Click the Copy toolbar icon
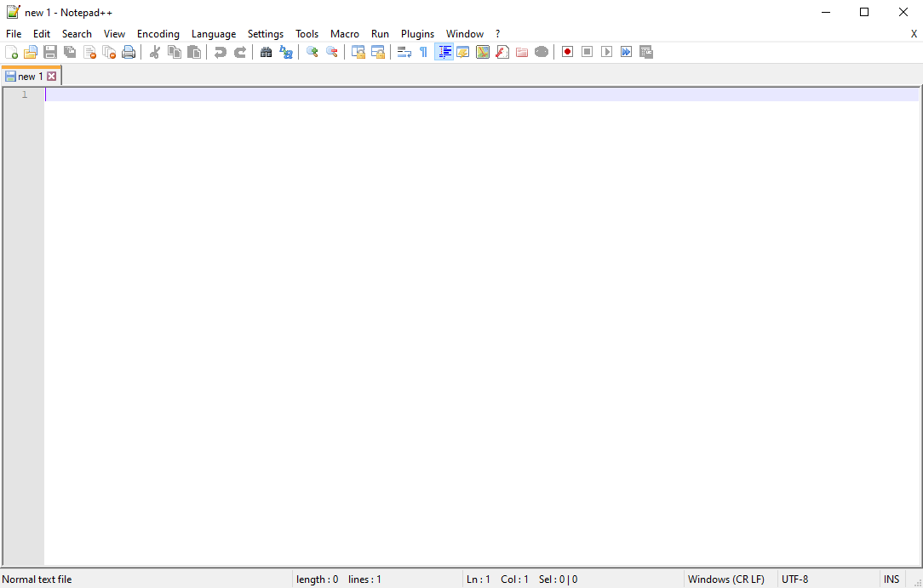923x588 pixels. click(175, 52)
